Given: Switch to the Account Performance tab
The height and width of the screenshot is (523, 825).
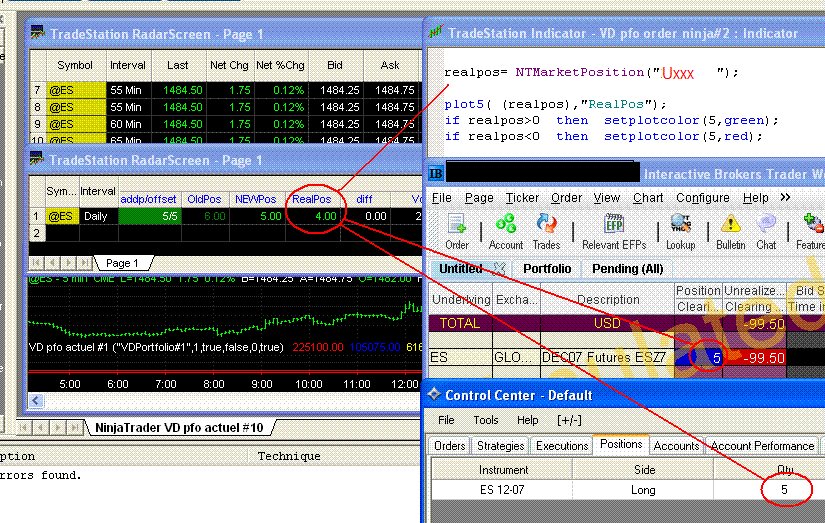Looking at the screenshot, I should [762, 446].
